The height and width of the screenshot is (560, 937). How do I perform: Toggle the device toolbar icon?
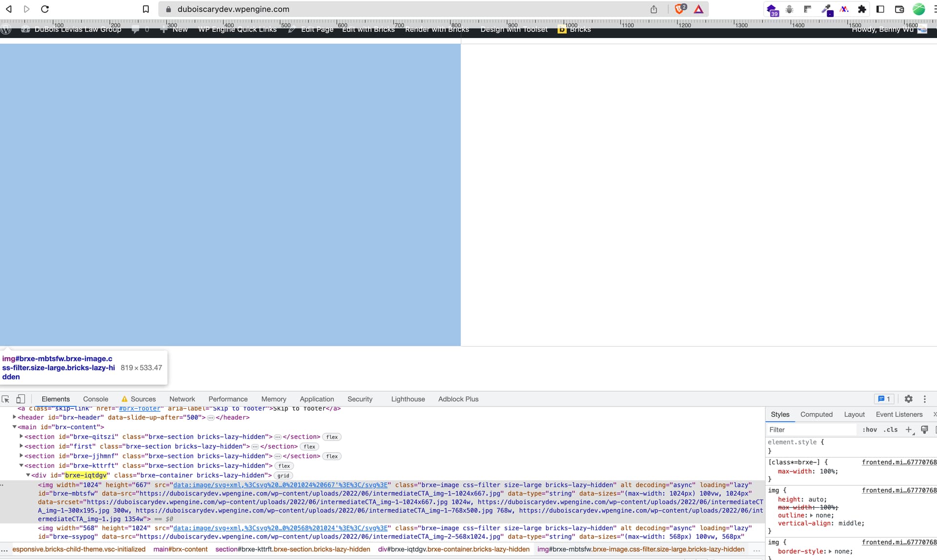pyautogui.click(x=20, y=399)
